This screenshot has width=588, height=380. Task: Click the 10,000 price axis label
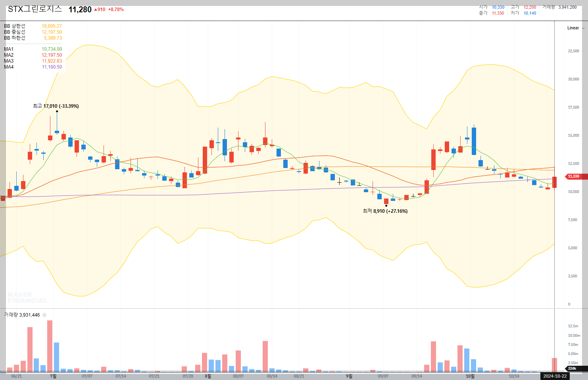point(573,192)
